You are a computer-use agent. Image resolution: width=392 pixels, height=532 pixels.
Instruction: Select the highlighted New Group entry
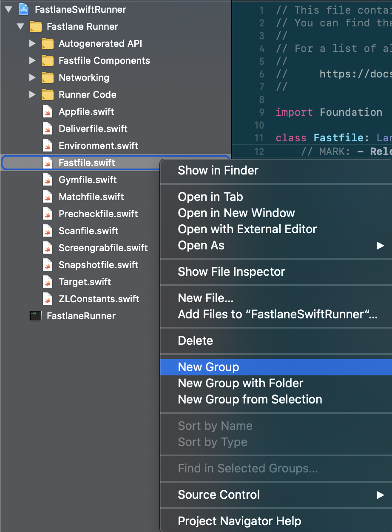pyautogui.click(x=276, y=367)
